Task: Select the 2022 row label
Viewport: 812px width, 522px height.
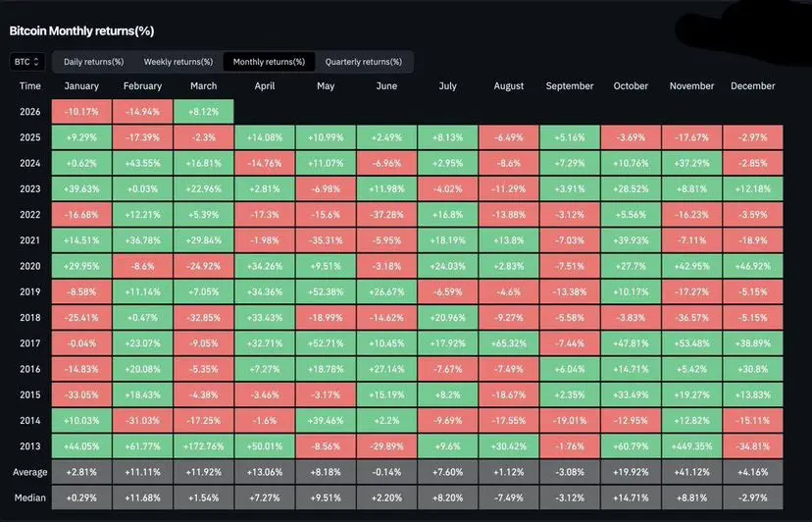Action: click(30, 215)
